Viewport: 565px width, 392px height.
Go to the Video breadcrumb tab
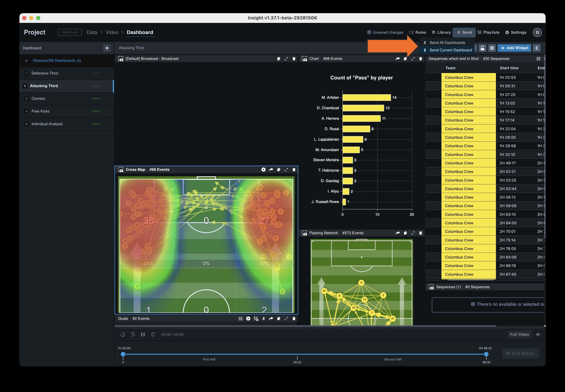[x=112, y=32]
